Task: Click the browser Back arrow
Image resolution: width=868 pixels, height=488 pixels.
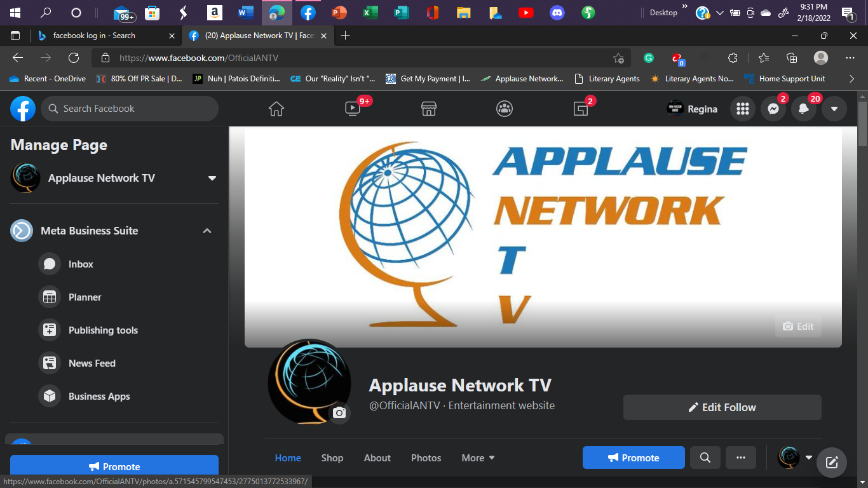Action: (x=18, y=58)
